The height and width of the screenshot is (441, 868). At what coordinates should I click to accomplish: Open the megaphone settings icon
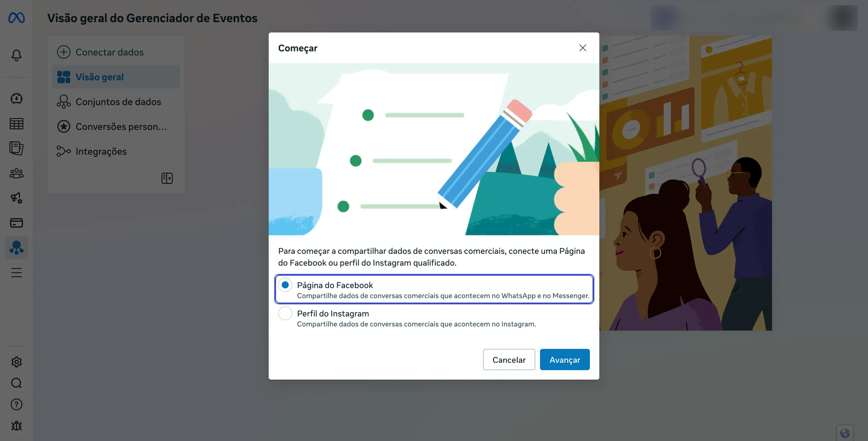(17, 198)
